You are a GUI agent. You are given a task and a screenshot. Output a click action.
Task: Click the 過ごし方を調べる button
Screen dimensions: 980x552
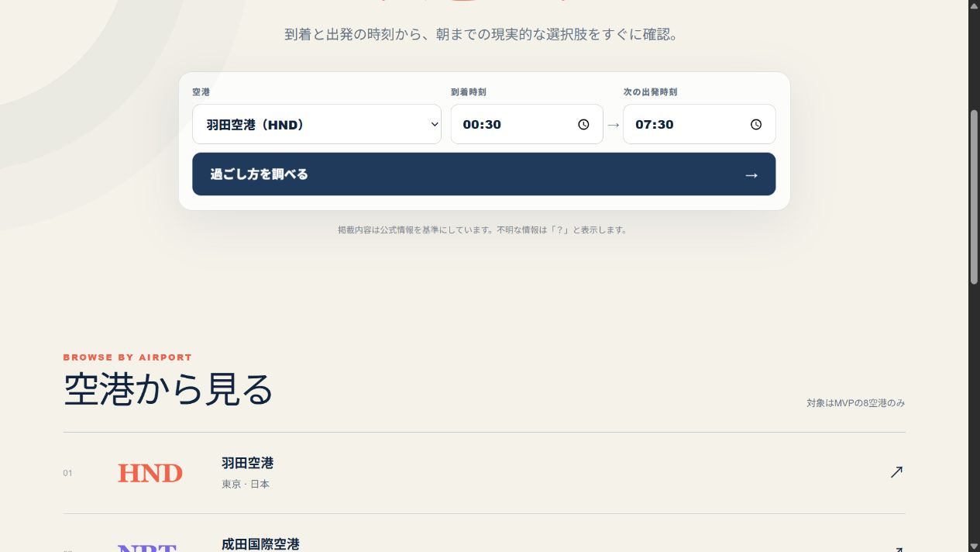coord(484,174)
